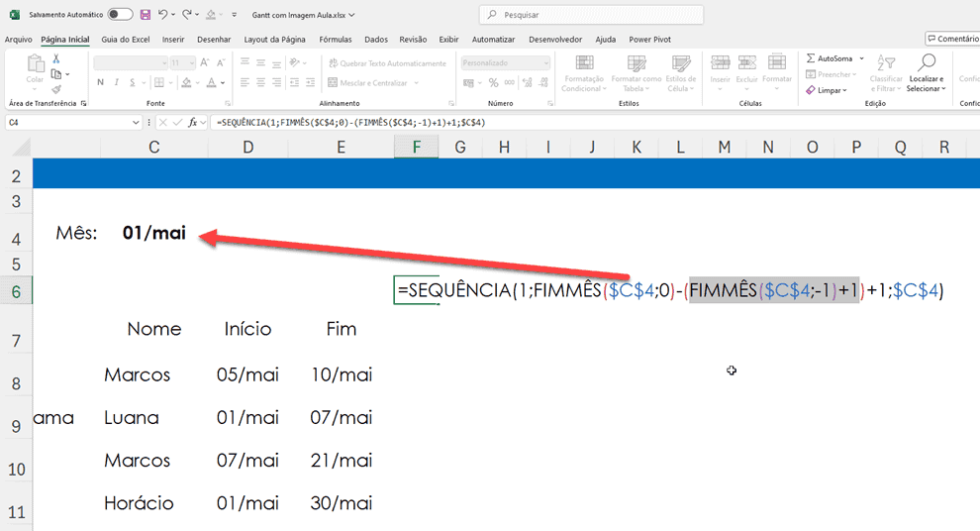Open the Redo history dropdown arrow

tap(197, 15)
